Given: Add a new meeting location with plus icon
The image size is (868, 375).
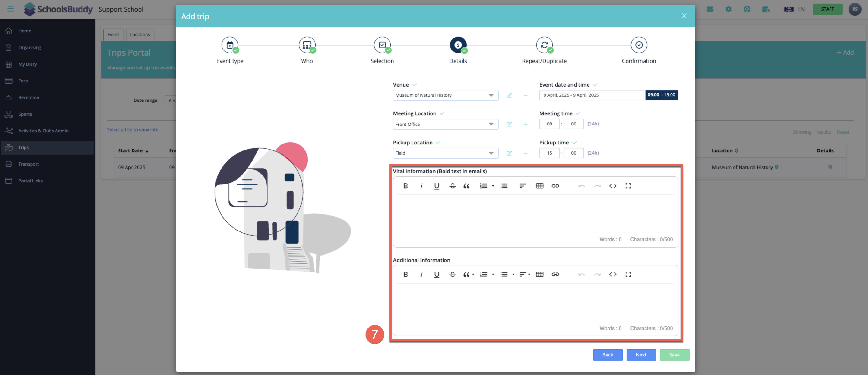Looking at the screenshot, I should pyautogui.click(x=525, y=124).
